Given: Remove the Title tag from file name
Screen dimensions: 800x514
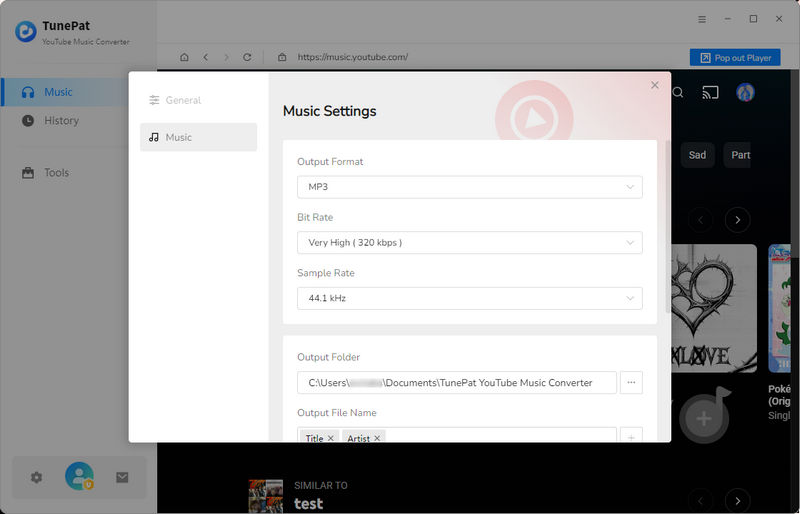Looking at the screenshot, I should pos(331,438).
